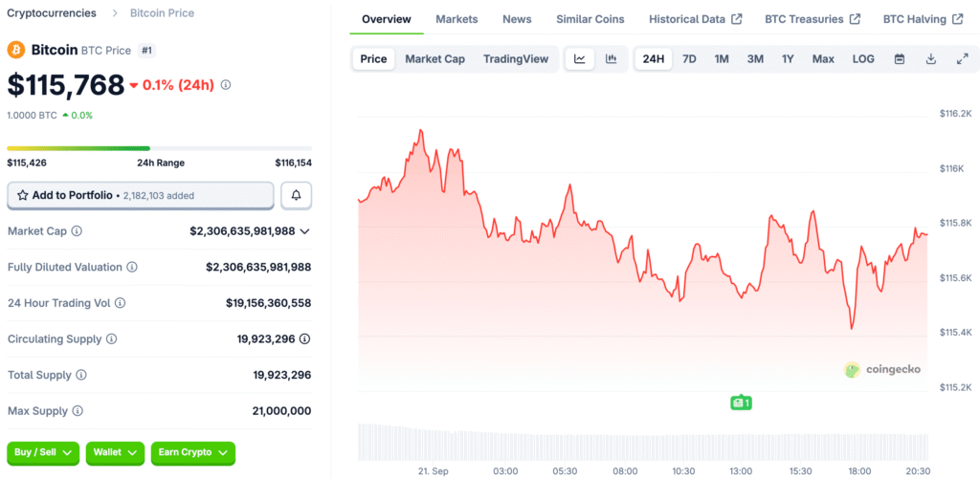The width and height of the screenshot is (980, 479).
Task: Download chart data icon
Action: coord(930,59)
